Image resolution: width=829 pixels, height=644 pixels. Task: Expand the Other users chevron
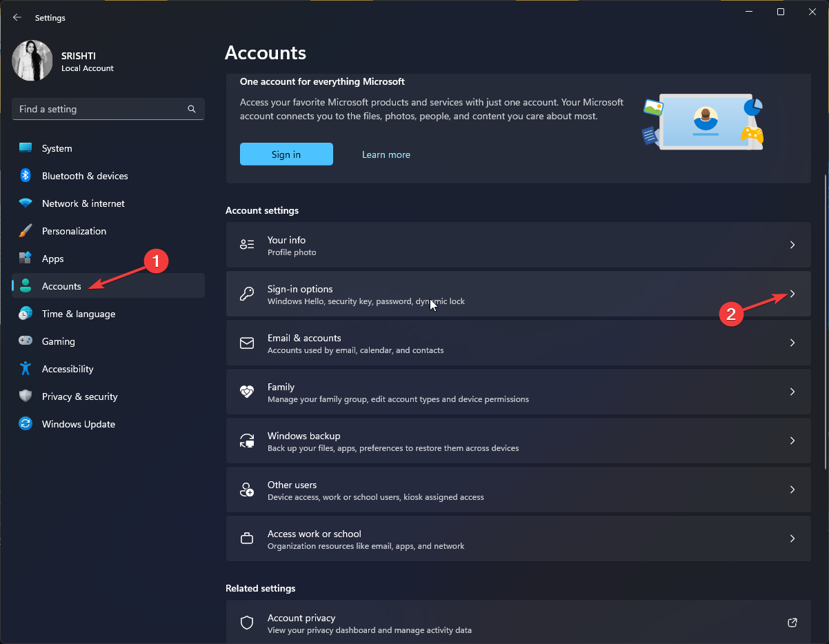click(792, 490)
